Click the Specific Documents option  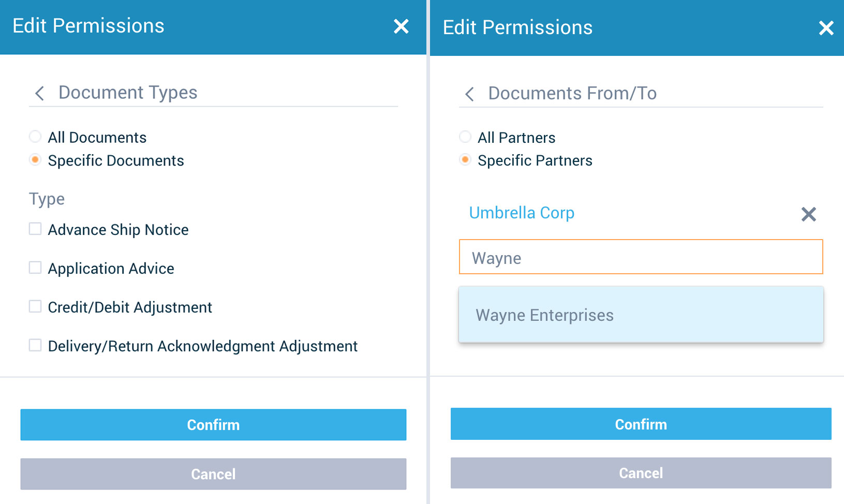35,160
